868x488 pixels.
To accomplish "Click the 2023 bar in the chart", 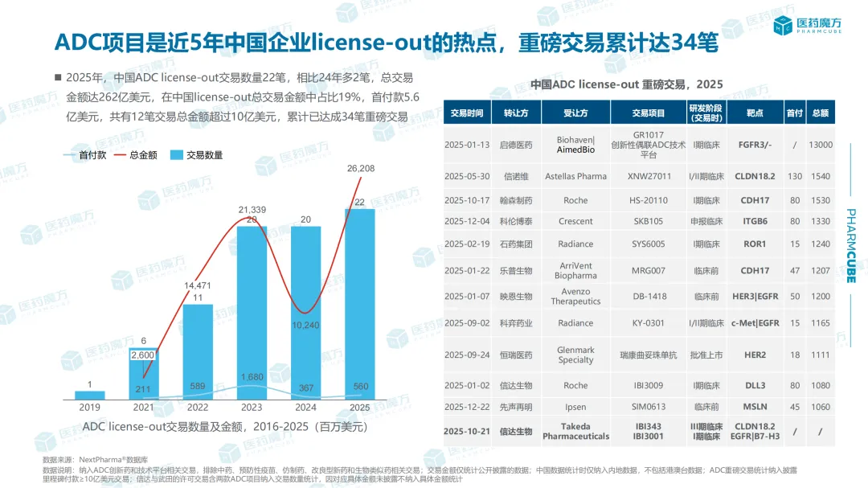I will click(x=252, y=313).
